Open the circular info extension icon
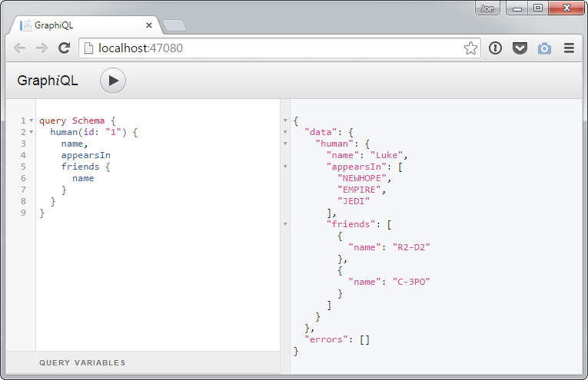Screen dimensions: 588x380 (x=495, y=48)
